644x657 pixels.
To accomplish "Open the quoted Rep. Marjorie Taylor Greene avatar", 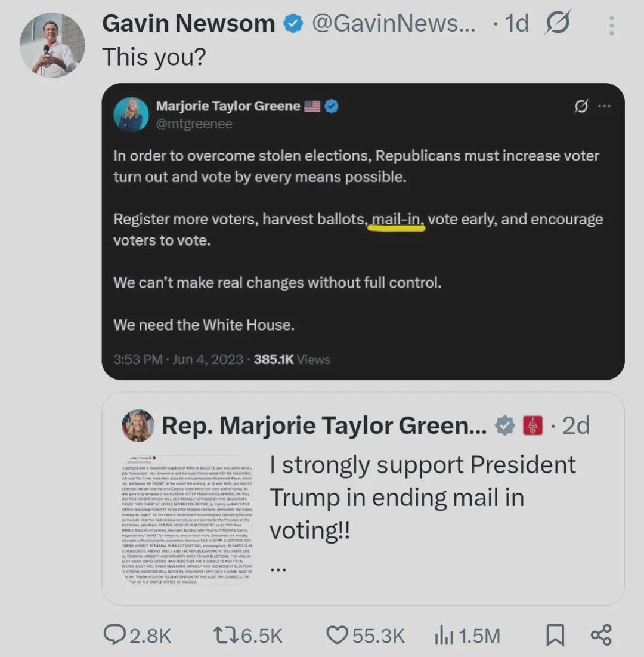I will click(x=138, y=425).
